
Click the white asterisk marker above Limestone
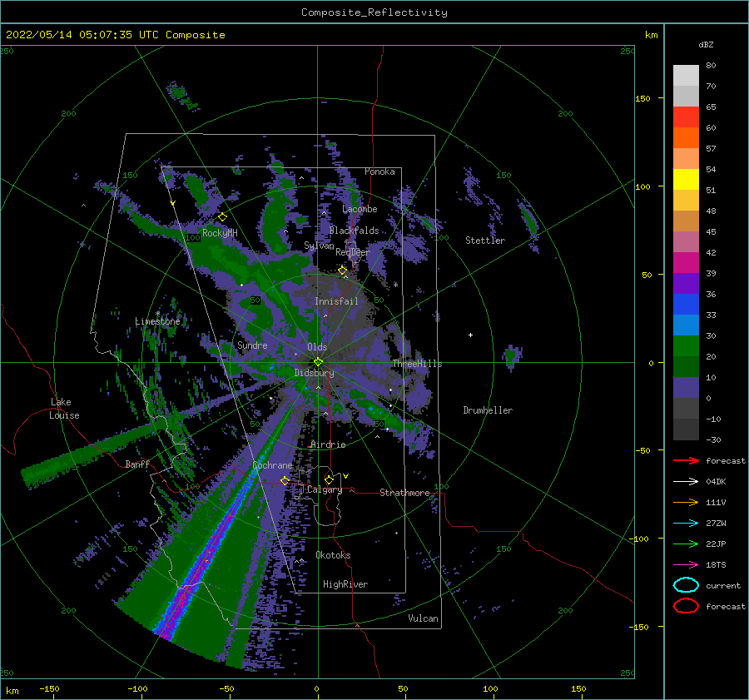coord(157,314)
